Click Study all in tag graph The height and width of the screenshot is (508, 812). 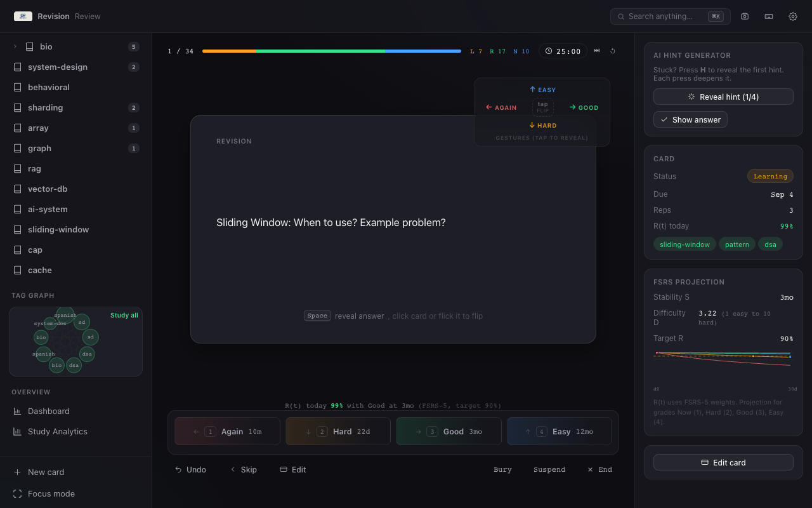click(x=124, y=316)
